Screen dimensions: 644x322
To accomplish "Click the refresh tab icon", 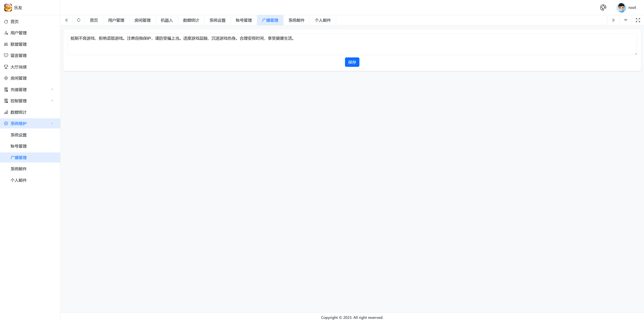I will (78, 20).
